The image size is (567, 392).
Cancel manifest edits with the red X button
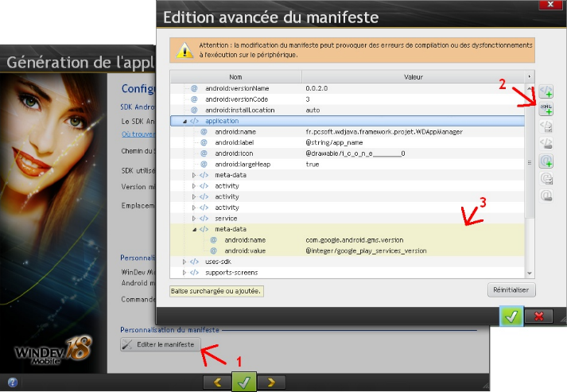pos(539,316)
